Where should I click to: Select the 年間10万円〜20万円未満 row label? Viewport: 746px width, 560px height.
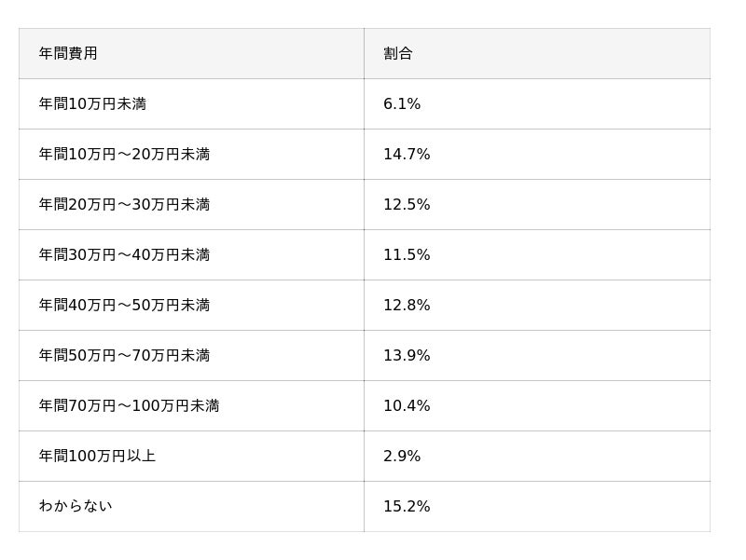pyautogui.click(x=124, y=155)
